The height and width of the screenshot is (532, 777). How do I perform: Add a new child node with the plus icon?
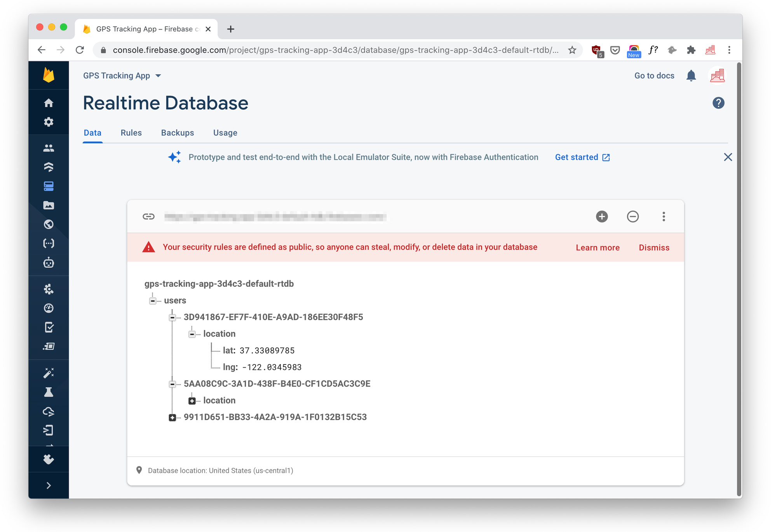point(601,216)
